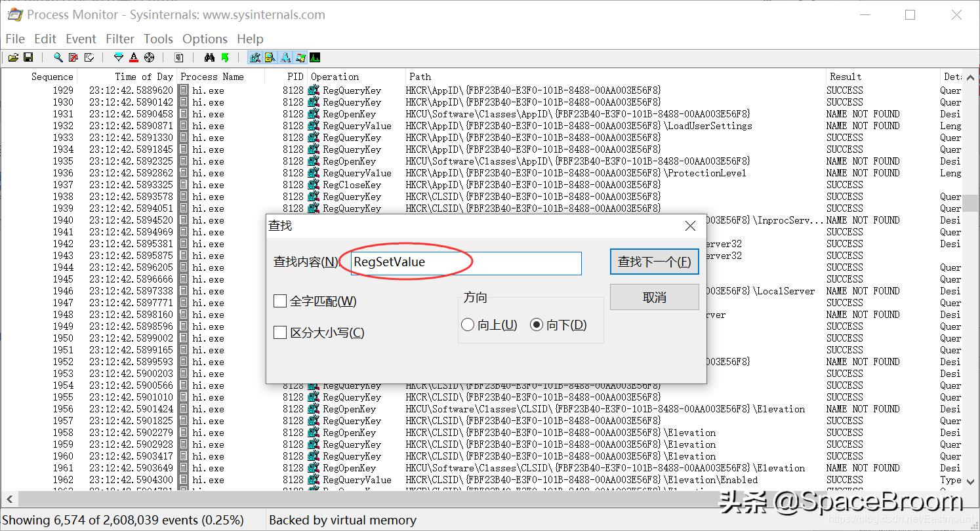The image size is (980, 531).
Task: Click the 取消 cancel button
Action: (655, 297)
